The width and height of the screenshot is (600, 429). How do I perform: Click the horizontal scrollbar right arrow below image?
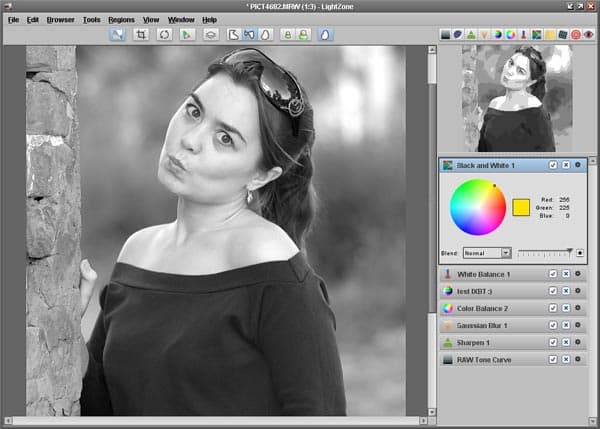423,421
